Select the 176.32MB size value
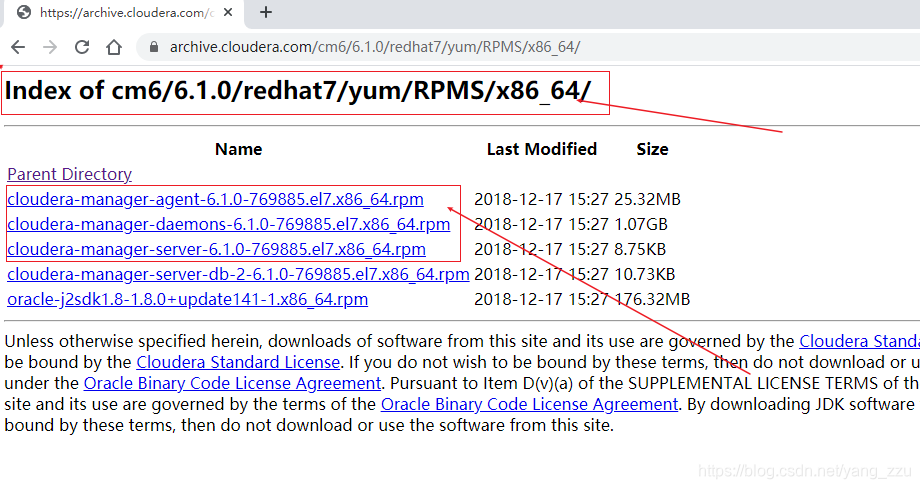 pyautogui.click(x=652, y=299)
